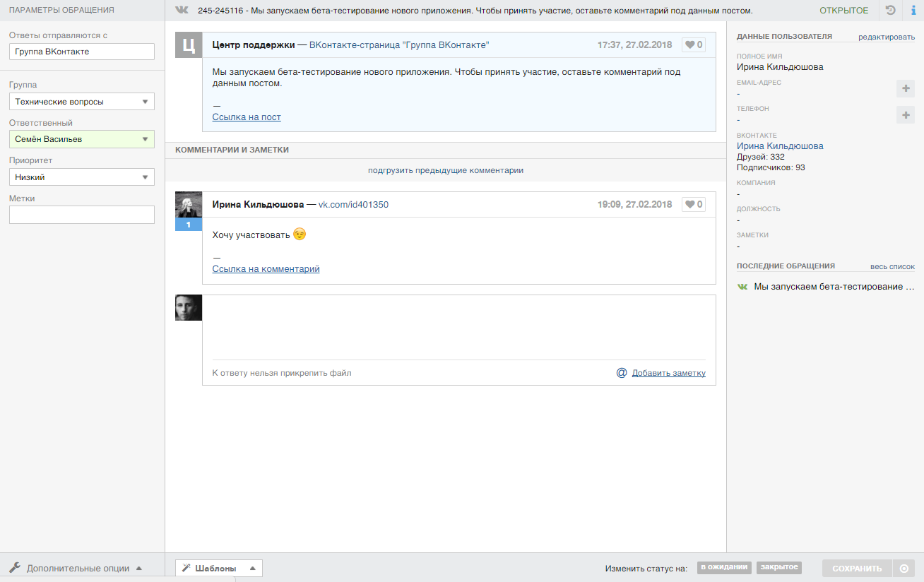Click the VK icon in recent requests
This screenshot has width=924, height=582.
742,287
